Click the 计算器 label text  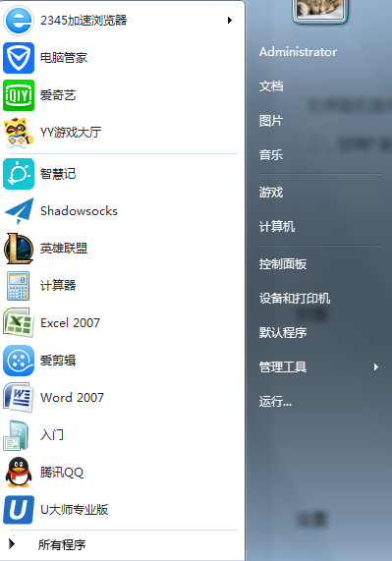click(x=58, y=286)
